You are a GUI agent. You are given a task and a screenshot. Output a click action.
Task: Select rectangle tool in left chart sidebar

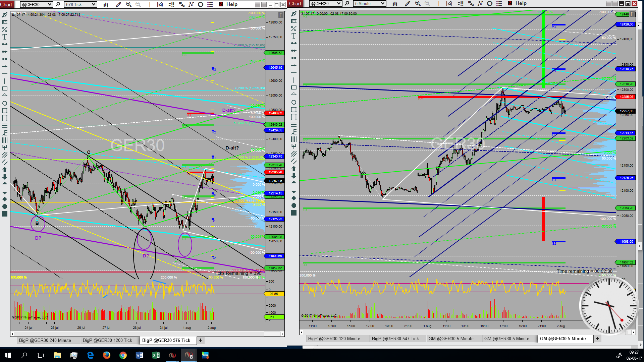tap(5, 88)
